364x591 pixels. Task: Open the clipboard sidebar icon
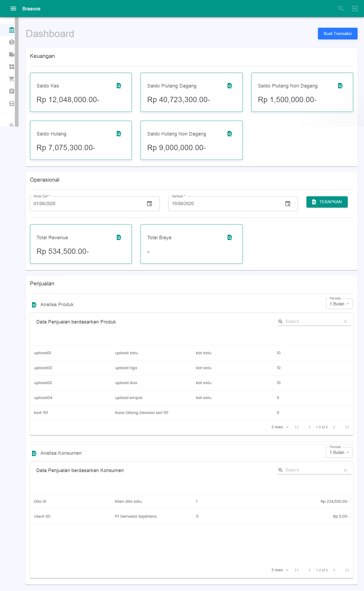tap(11, 91)
